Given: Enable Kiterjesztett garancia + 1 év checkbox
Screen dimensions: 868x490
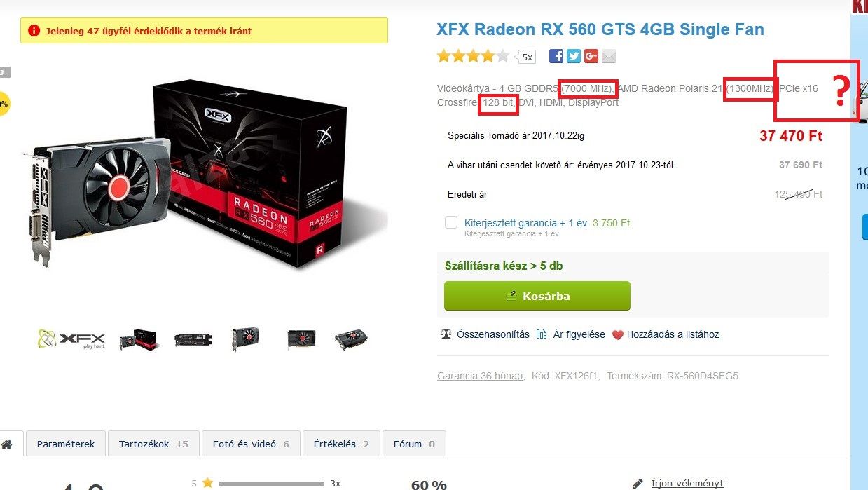Looking at the screenshot, I should coord(451,222).
